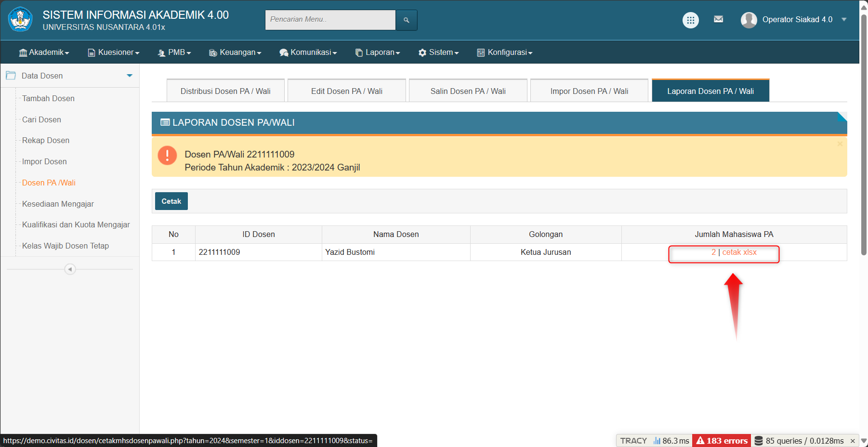Viewport: 868px width, 447px height.
Task: Open the Keuangan dropdown menu
Action: pos(235,53)
